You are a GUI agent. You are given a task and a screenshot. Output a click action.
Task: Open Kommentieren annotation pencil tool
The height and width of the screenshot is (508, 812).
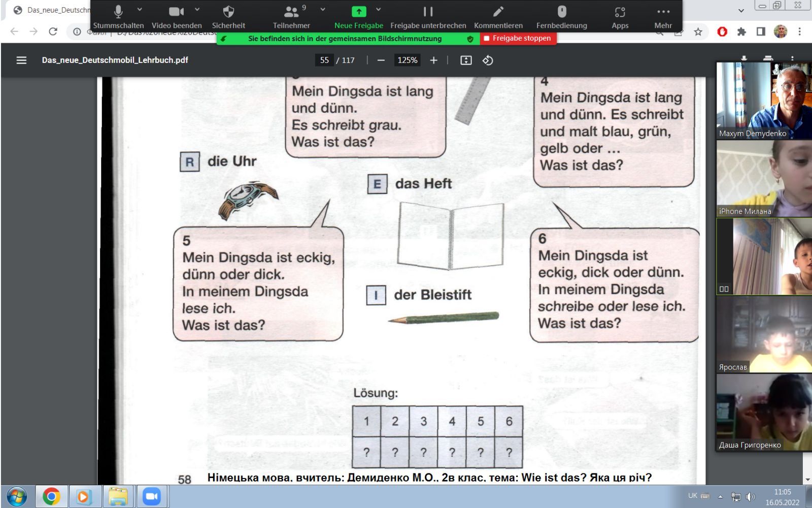click(498, 12)
